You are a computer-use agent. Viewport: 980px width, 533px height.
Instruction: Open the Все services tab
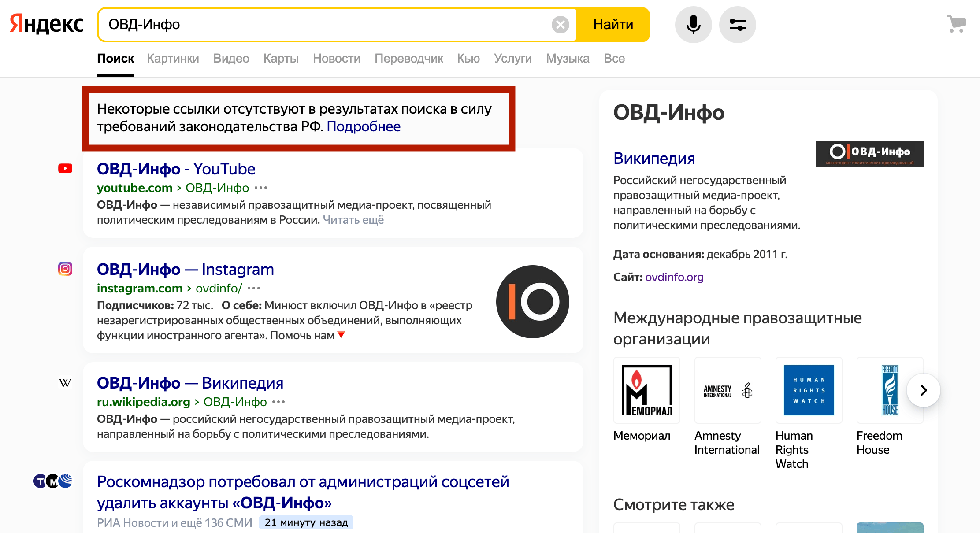(x=614, y=59)
